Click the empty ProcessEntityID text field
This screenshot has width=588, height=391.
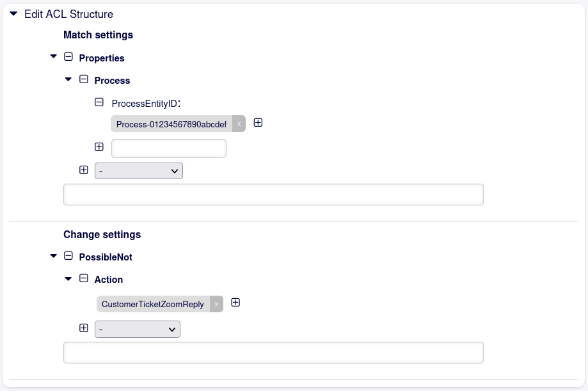(169, 148)
